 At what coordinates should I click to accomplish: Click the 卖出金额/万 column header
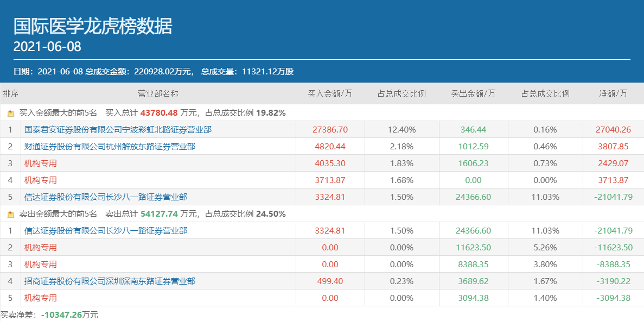(473, 93)
